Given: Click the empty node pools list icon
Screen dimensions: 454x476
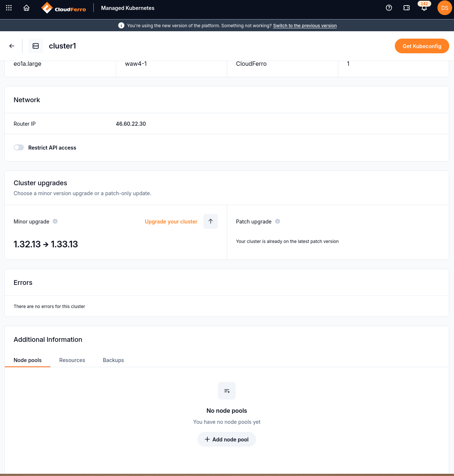Looking at the screenshot, I should pyautogui.click(x=227, y=391).
